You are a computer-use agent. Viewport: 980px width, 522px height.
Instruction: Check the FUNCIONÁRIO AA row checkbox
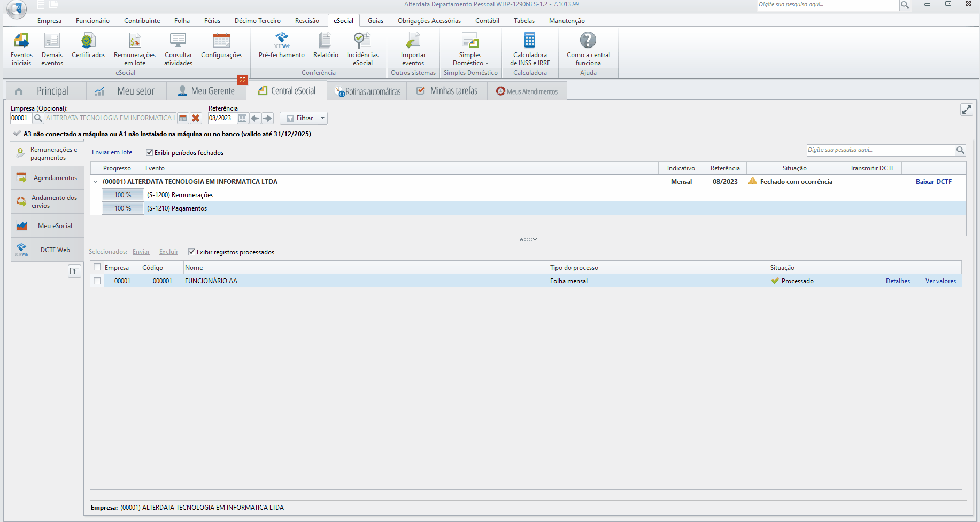(x=97, y=281)
